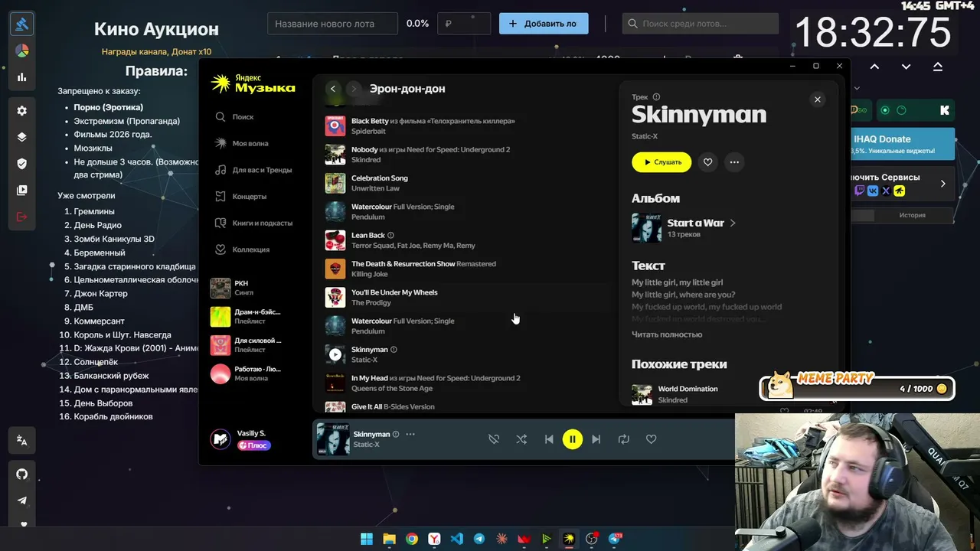Click the up arrow above the auction panel
This screenshot has height=551, width=980.
[874, 67]
